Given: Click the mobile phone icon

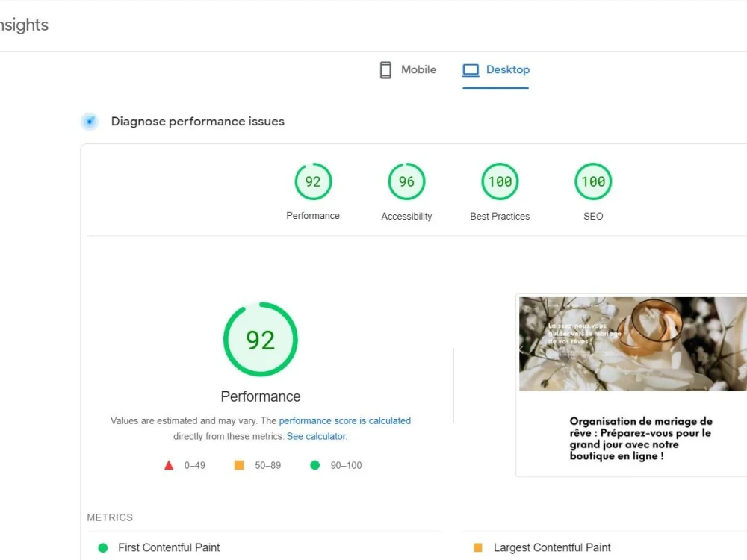Looking at the screenshot, I should 385,70.
